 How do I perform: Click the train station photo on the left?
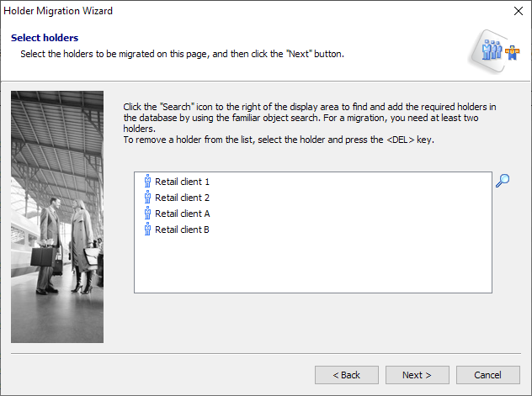click(57, 216)
